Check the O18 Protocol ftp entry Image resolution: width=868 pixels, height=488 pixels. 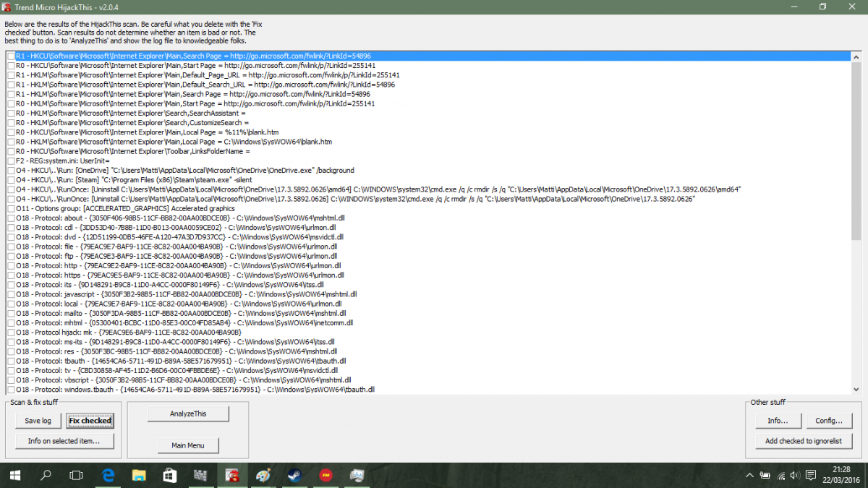tap(10, 256)
